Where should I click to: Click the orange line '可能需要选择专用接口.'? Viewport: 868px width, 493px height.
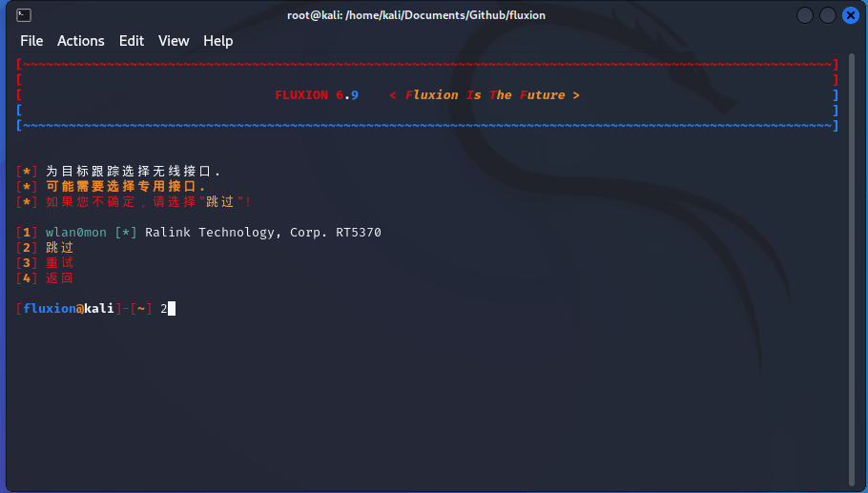[x=126, y=187]
